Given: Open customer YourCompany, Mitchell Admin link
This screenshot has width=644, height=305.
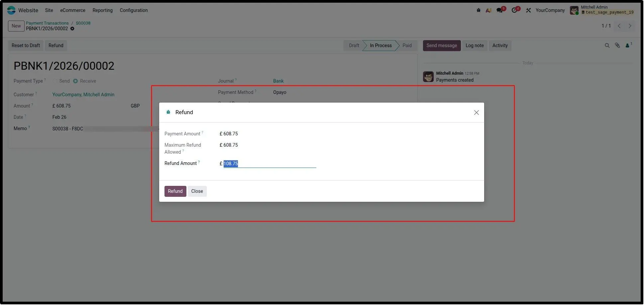Looking at the screenshot, I should (83, 95).
